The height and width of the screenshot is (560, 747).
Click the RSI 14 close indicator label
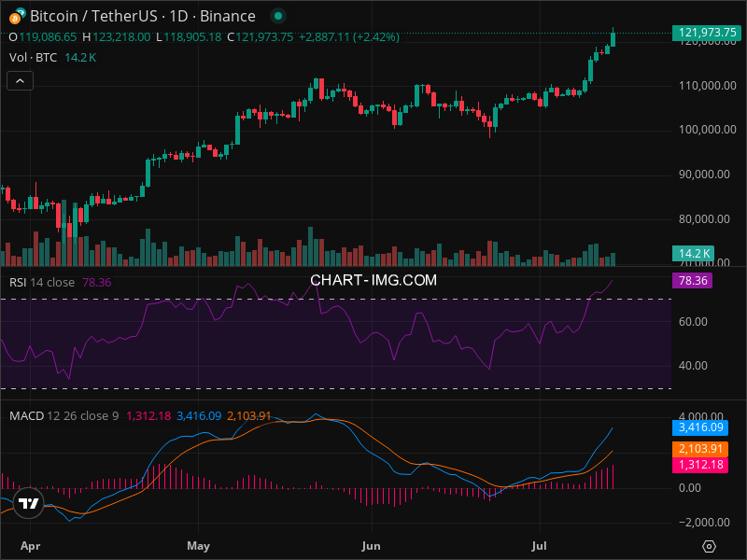tap(42, 283)
